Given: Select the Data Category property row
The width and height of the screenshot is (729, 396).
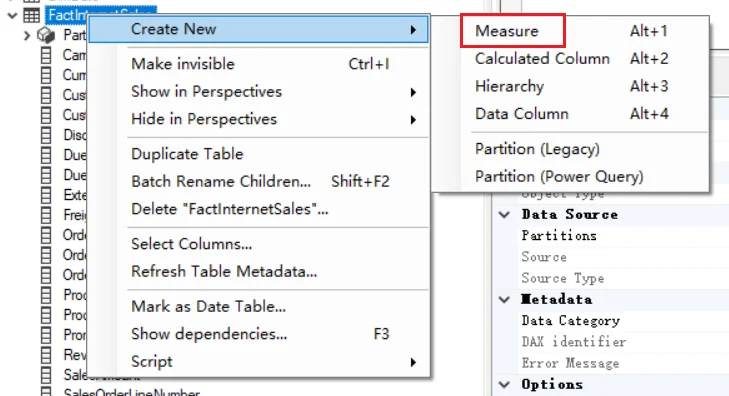Looking at the screenshot, I should pos(623,321).
